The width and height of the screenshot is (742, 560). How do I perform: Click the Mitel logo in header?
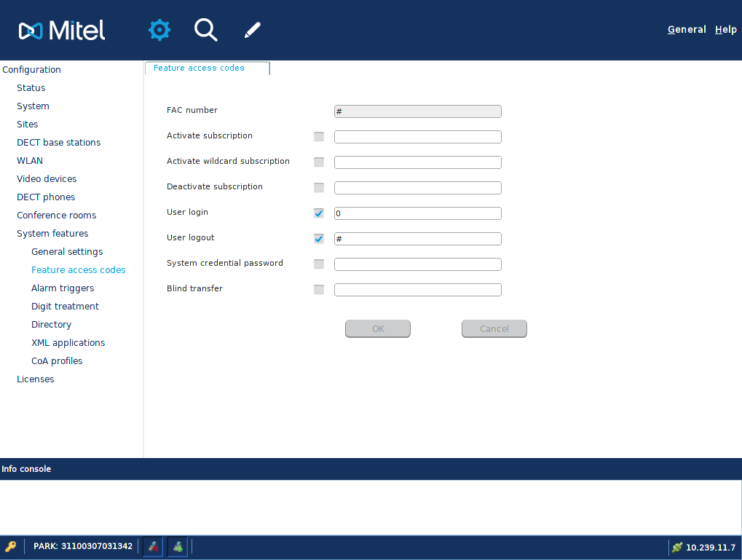pos(62,31)
